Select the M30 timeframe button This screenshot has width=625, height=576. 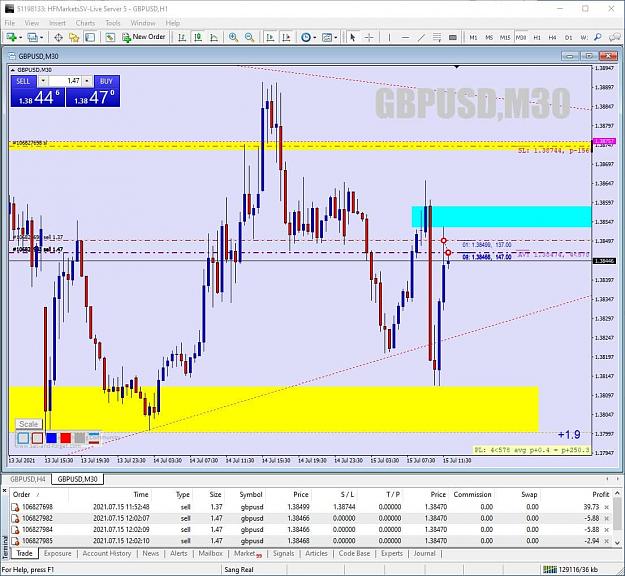[521, 37]
